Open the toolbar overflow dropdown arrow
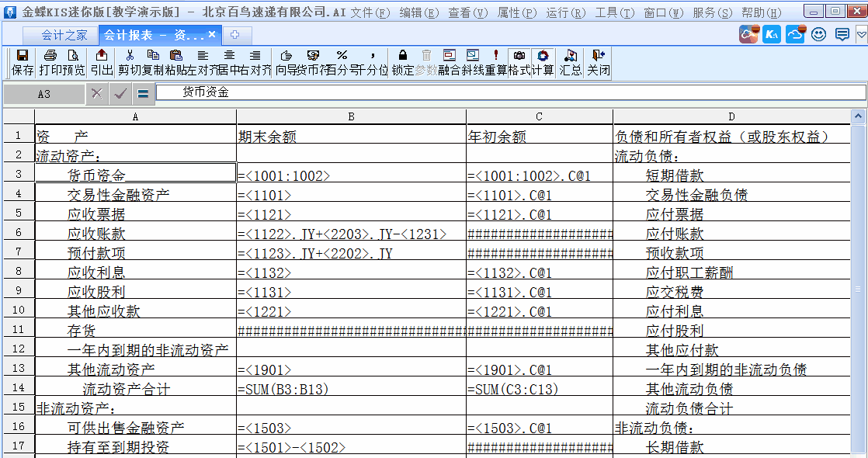 coord(862,34)
